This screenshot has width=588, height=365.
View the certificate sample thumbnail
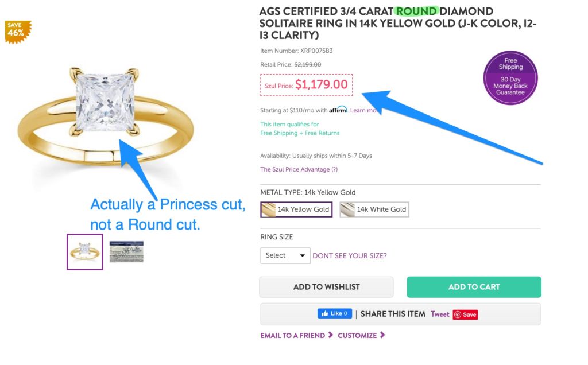(x=126, y=252)
